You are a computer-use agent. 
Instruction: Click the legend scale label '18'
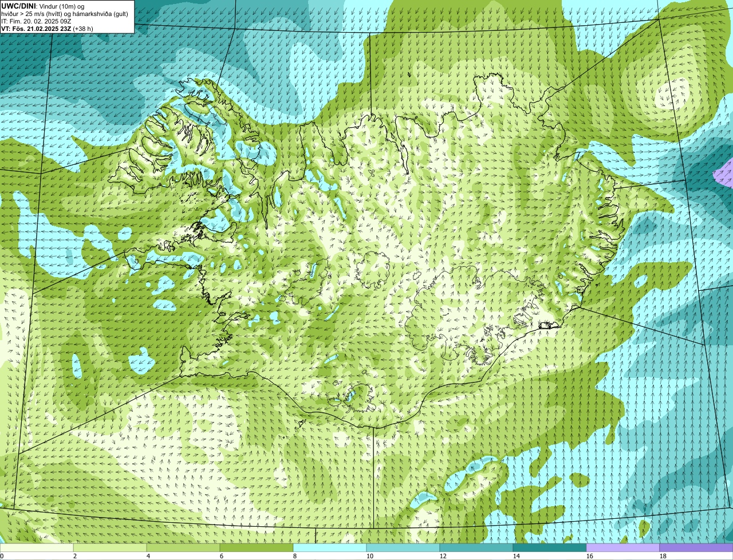pyautogui.click(x=663, y=556)
